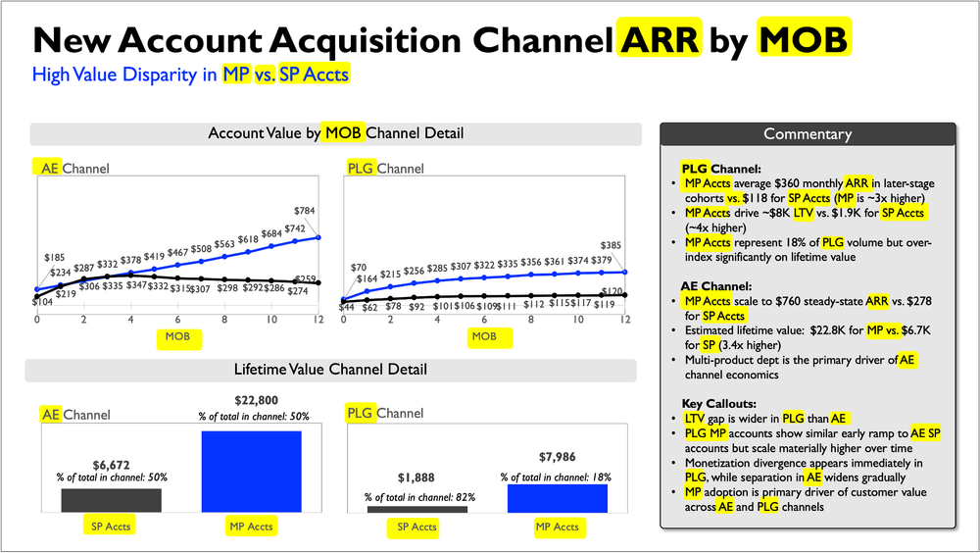Click the 'Account Value by MOB Channel Detail' header bar

(335, 133)
